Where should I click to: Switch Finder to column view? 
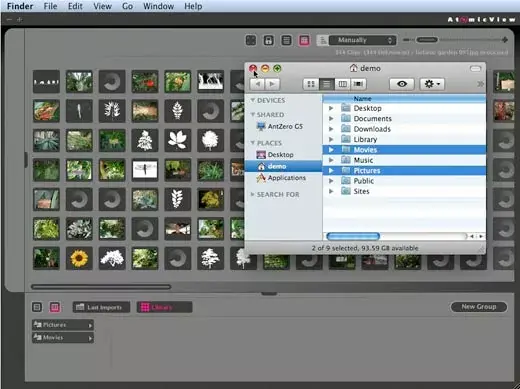click(342, 84)
